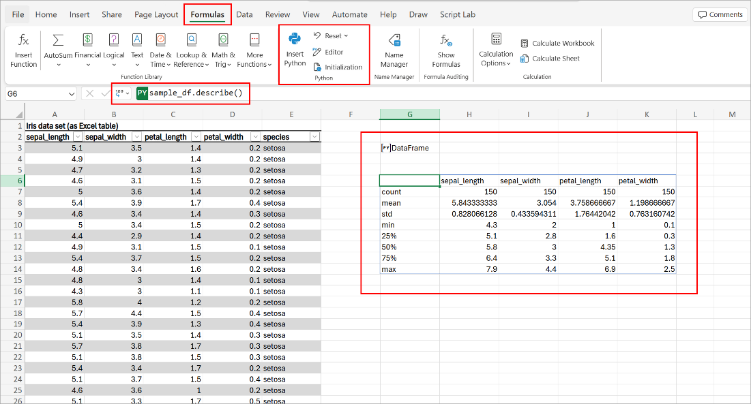751x404 pixels.
Task: Open the More Functions menu
Action: tap(254, 48)
